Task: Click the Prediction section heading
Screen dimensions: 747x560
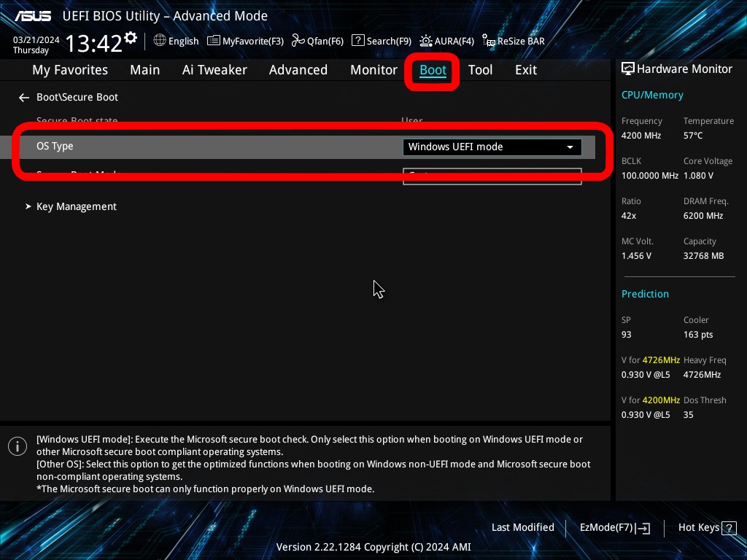Action: click(645, 295)
